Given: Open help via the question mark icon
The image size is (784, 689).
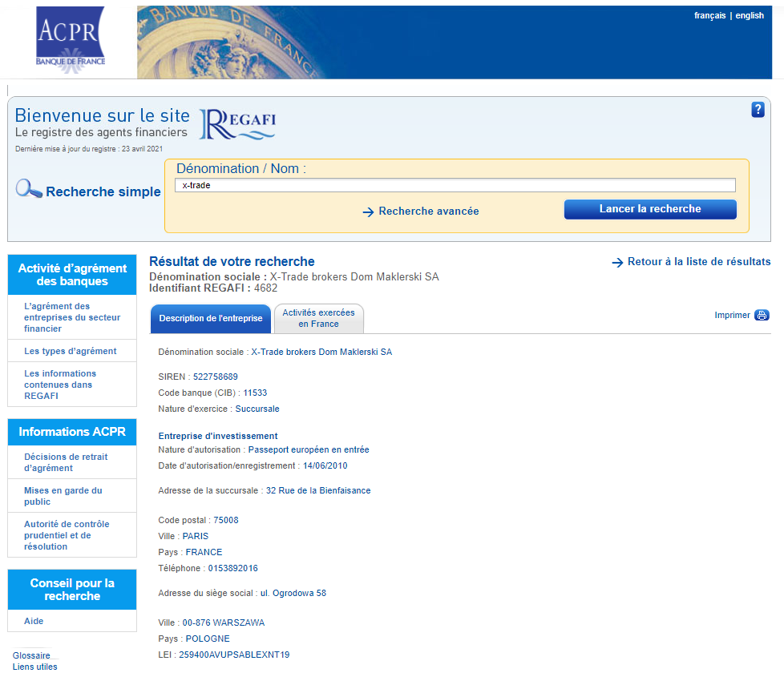Looking at the screenshot, I should coord(758,110).
